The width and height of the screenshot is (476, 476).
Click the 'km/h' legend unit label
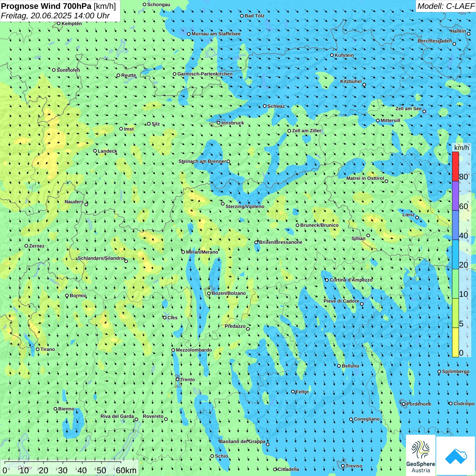pos(462,148)
